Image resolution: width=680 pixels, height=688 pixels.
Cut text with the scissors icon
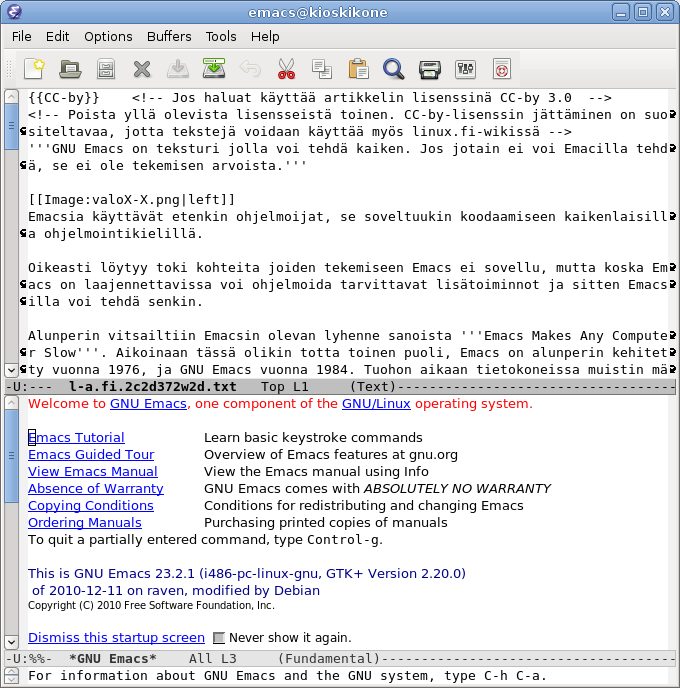click(x=286, y=69)
